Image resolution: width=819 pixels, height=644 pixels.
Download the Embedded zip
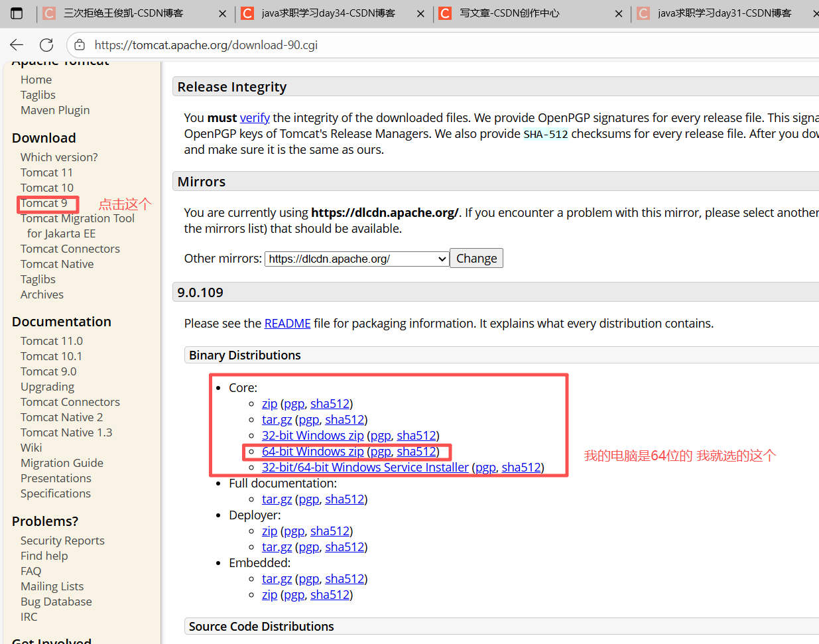(x=269, y=594)
